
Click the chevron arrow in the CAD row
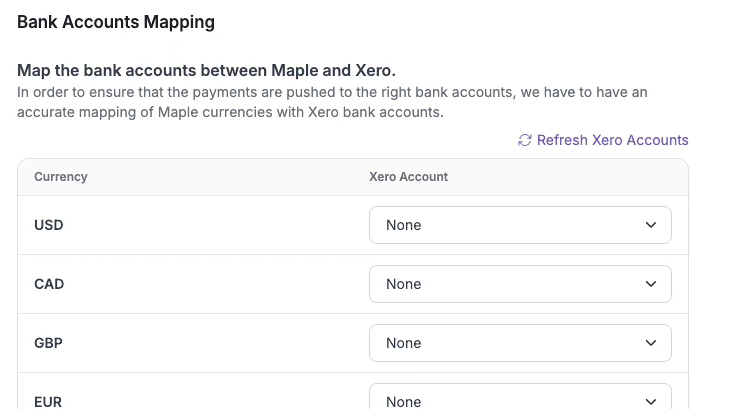click(x=651, y=284)
